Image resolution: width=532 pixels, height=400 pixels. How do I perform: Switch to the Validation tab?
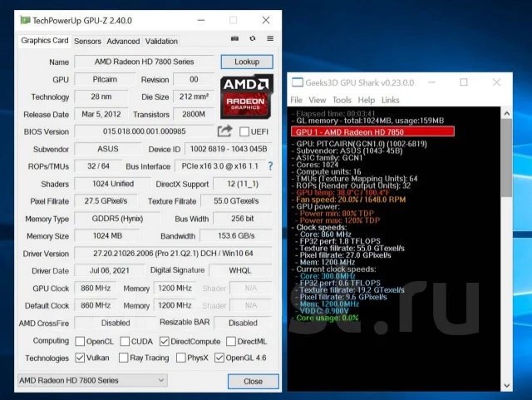tap(161, 42)
